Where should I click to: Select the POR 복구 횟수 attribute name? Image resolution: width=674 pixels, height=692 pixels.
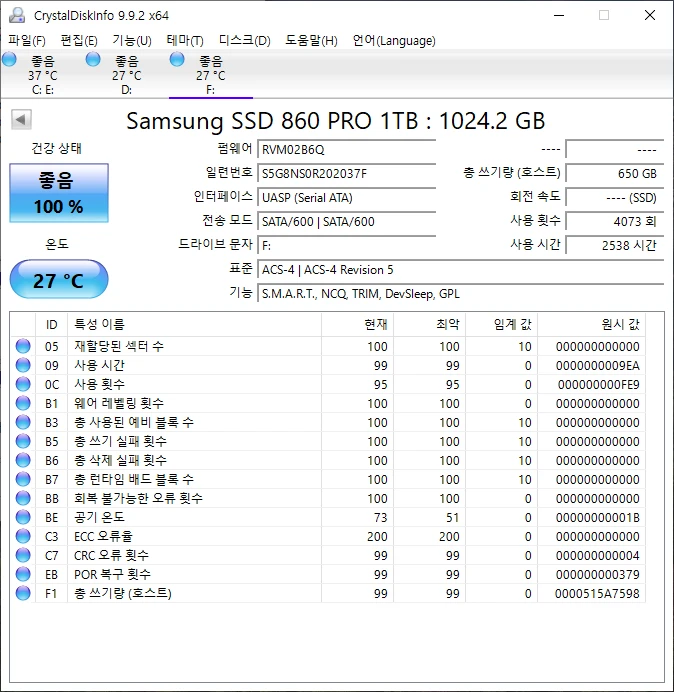(112, 574)
